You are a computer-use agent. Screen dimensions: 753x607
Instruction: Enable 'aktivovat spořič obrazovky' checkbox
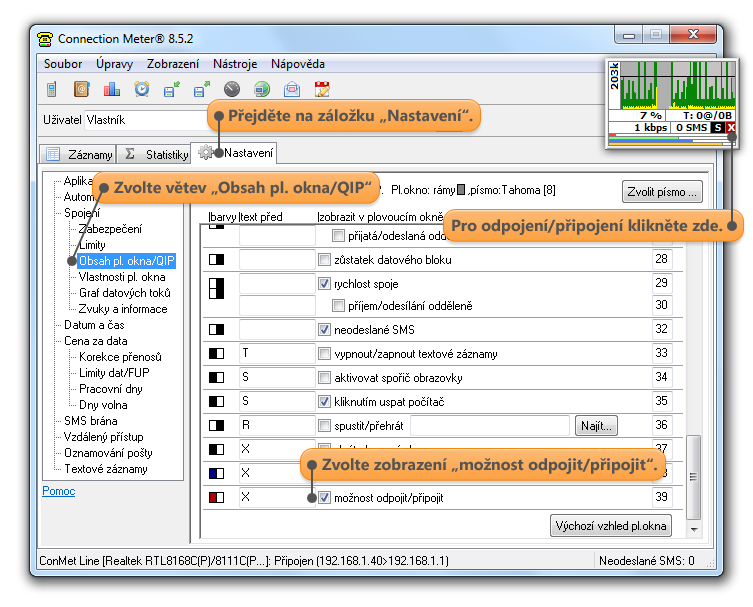coord(325,378)
